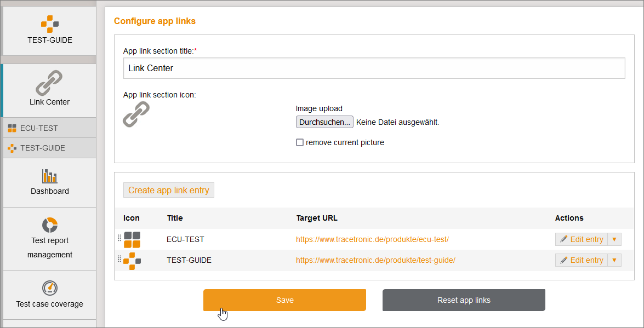Click the Target URL column header

click(317, 218)
